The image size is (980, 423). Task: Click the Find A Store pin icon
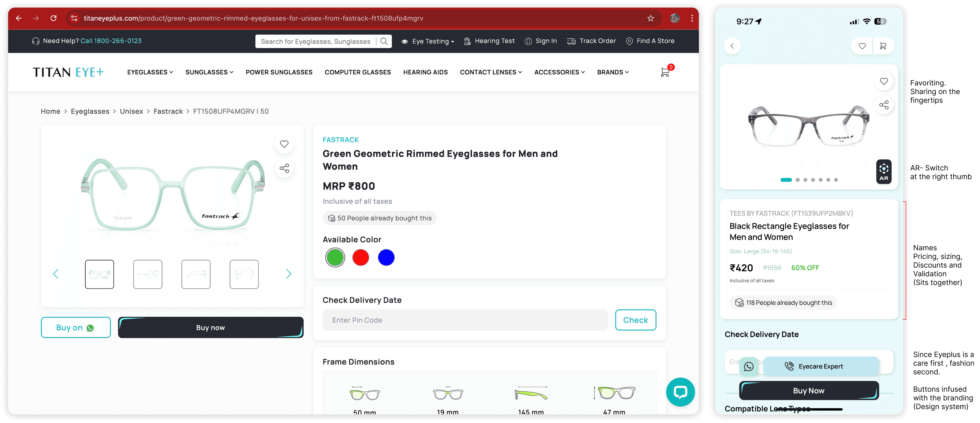(x=629, y=41)
